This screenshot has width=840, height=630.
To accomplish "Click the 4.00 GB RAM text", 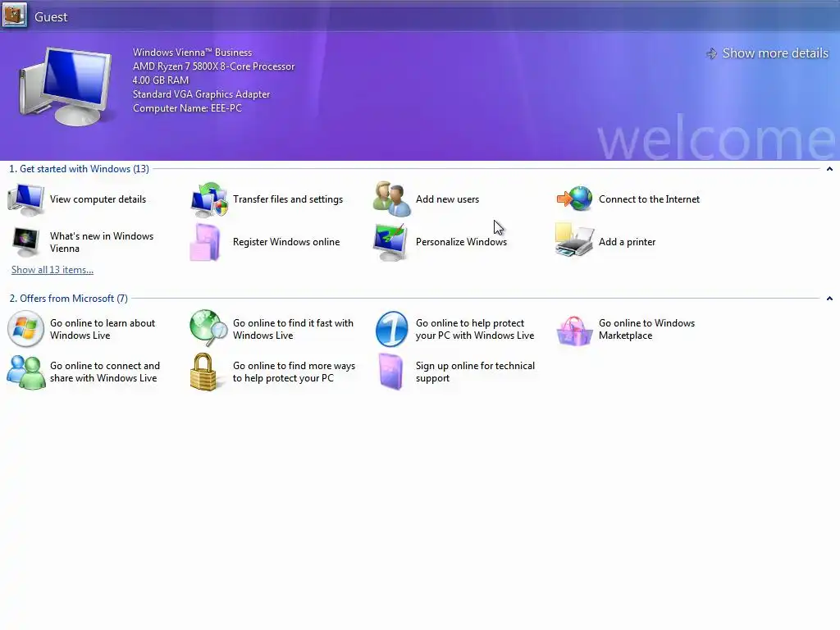I will pos(161,80).
